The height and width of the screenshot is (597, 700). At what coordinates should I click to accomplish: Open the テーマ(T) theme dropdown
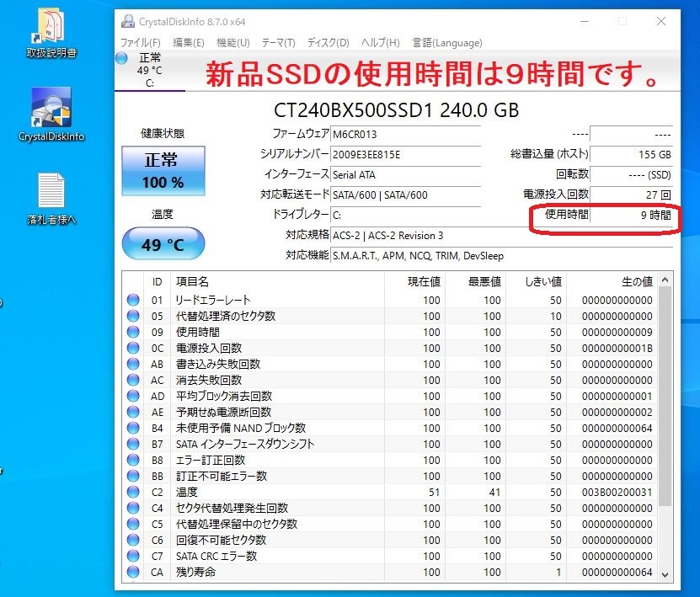pyautogui.click(x=279, y=41)
